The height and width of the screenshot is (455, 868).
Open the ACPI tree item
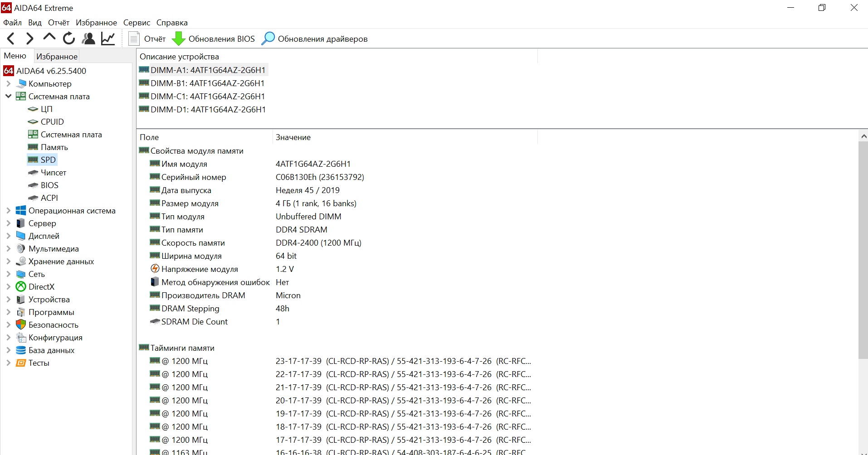pyautogui.click(x=49, y=198)
